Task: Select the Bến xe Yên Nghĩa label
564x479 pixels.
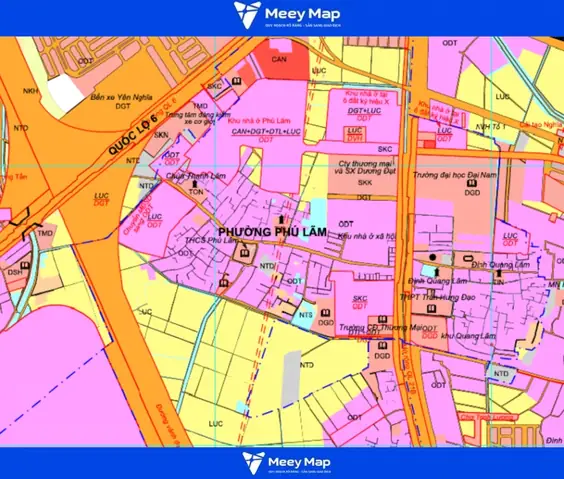Action: pos(122,97)
